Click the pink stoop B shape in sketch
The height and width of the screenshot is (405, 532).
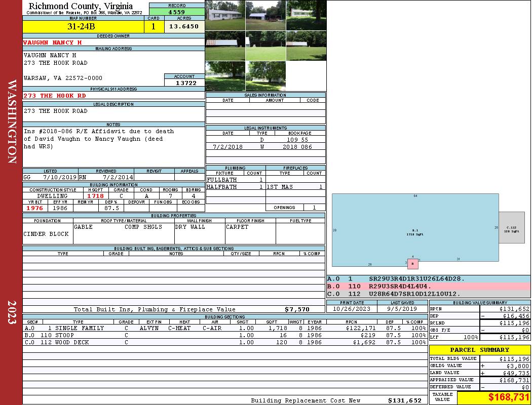[413, 264]
